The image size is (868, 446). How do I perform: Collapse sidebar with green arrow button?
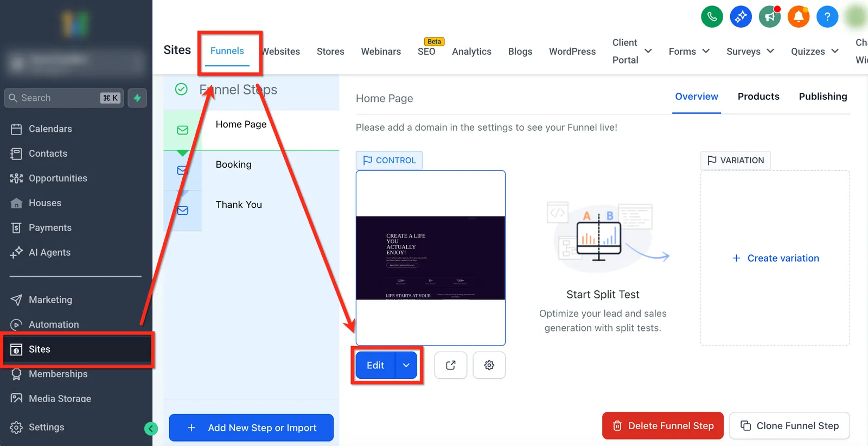point(151,429)
